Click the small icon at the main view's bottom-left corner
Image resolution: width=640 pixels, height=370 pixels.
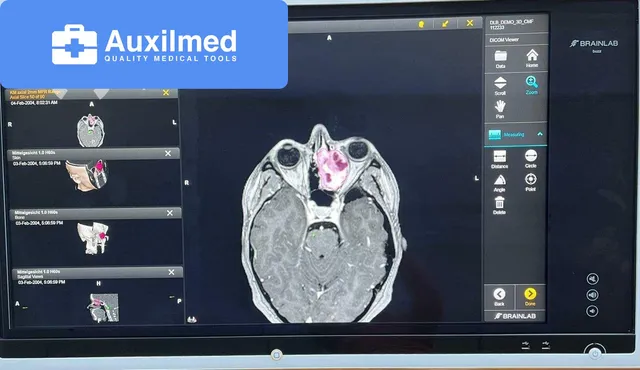(192, 319)
